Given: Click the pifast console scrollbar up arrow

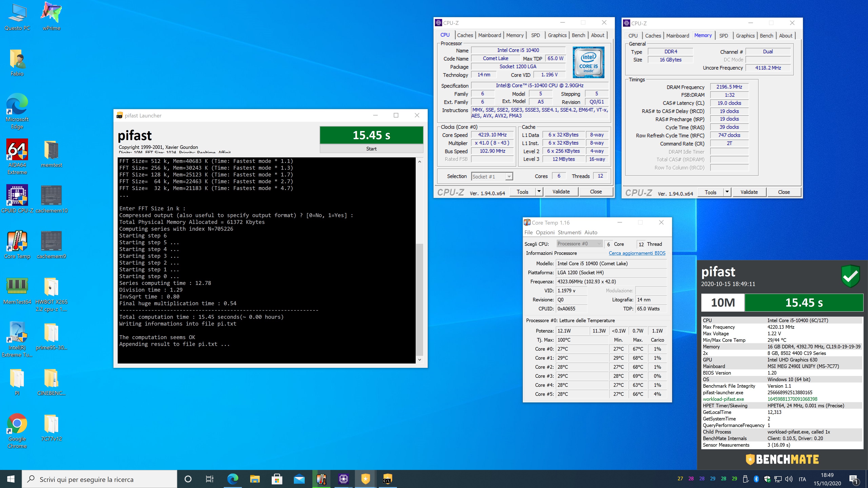Looking at the screenshot, I should [x=420, y=162].
